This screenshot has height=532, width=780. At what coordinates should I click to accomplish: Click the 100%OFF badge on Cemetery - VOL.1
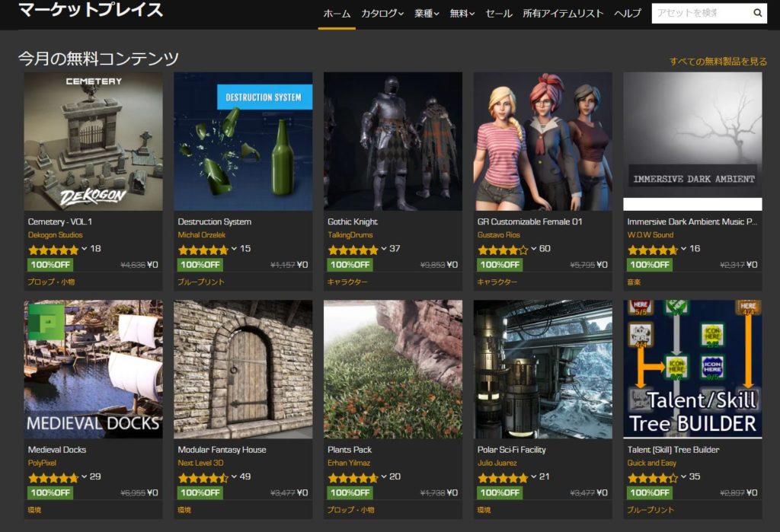coord(50,265)
